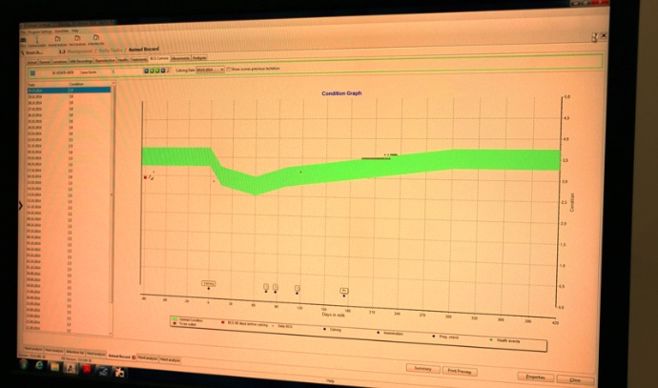Image resolution: width=658 pixels, height=388 pixels.
Task: Open the Milk Recordings tab
Action: coord(81,61)
